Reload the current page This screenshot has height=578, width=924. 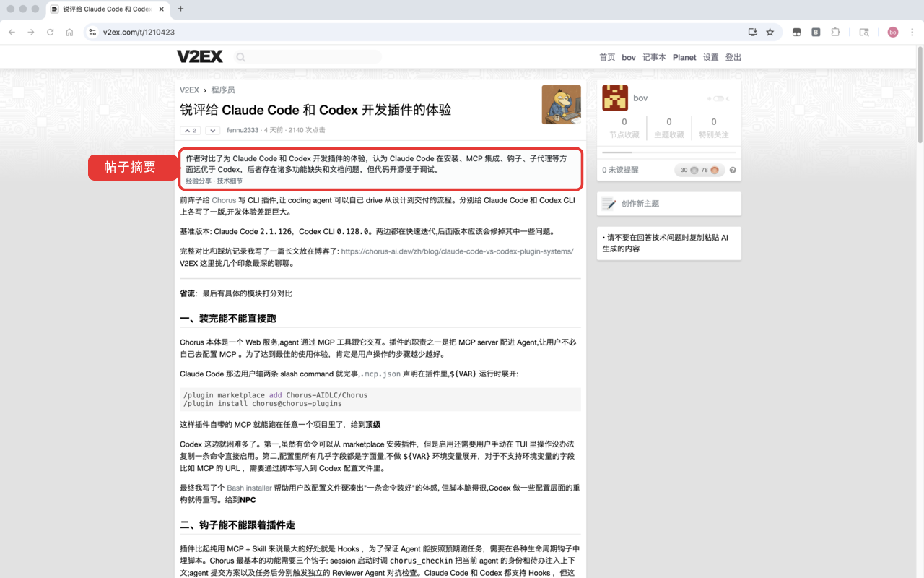tap(51, 32)
